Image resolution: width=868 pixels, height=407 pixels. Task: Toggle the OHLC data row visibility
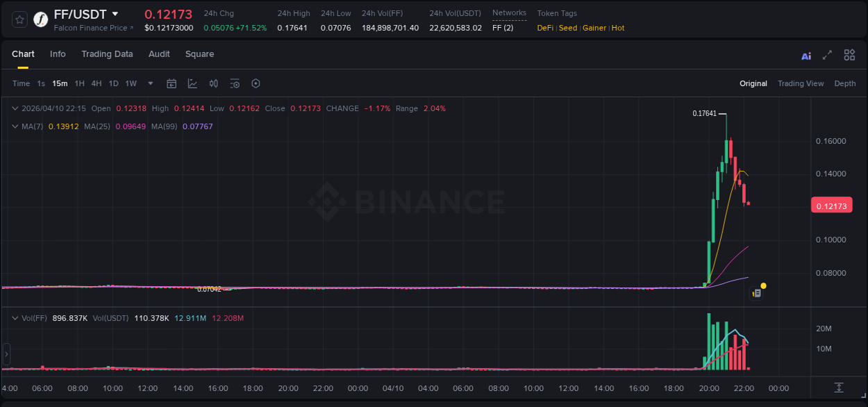tap(15, 108)
